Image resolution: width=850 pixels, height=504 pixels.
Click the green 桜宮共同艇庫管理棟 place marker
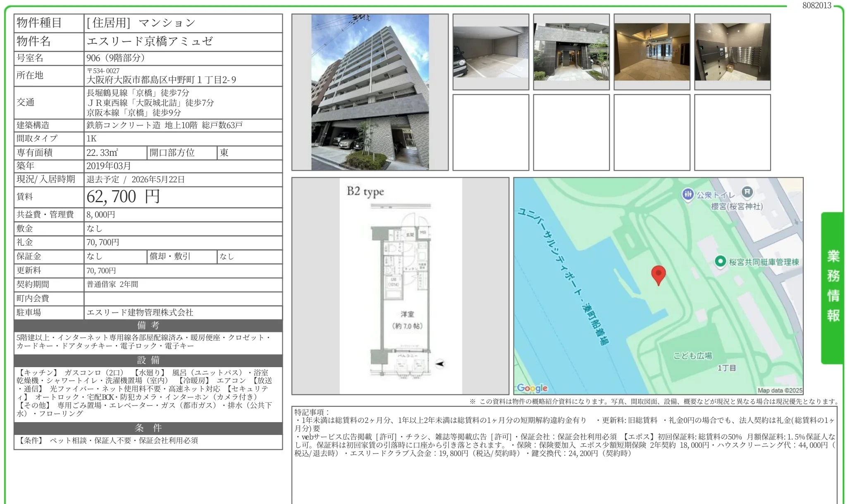720,261
